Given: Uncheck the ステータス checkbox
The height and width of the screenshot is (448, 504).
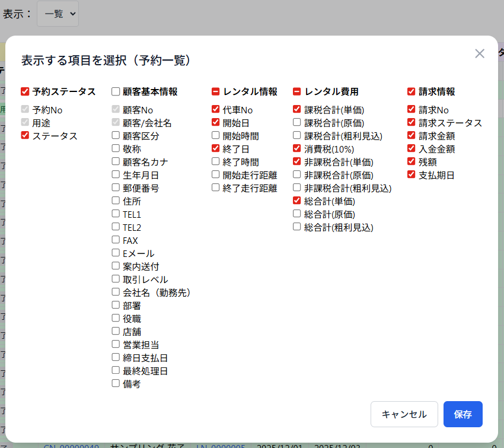Looking at the screenshot, I should pos(25,135).
